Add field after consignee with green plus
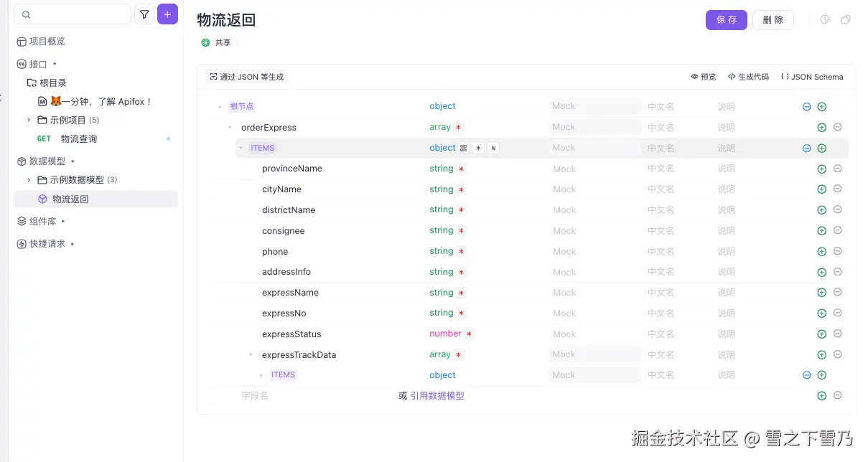Screen dimensions: 868x462 (x=822, y=231)
